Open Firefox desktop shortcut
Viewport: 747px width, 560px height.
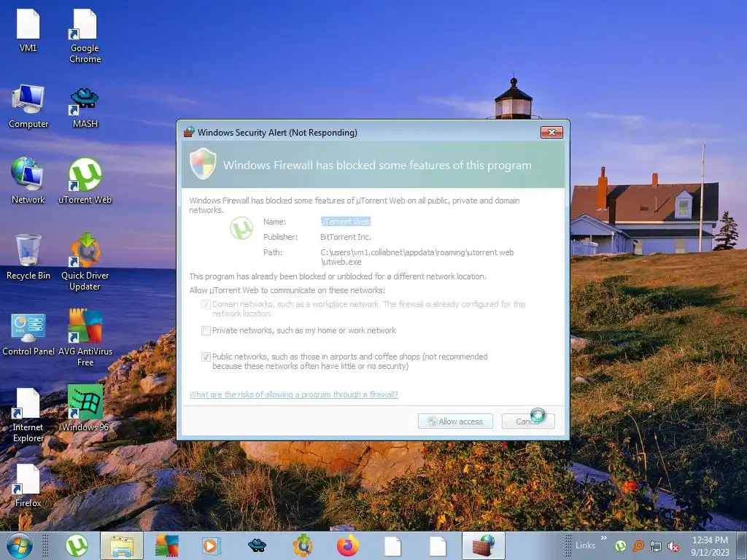pyautogui.click(x=28, y=485)
